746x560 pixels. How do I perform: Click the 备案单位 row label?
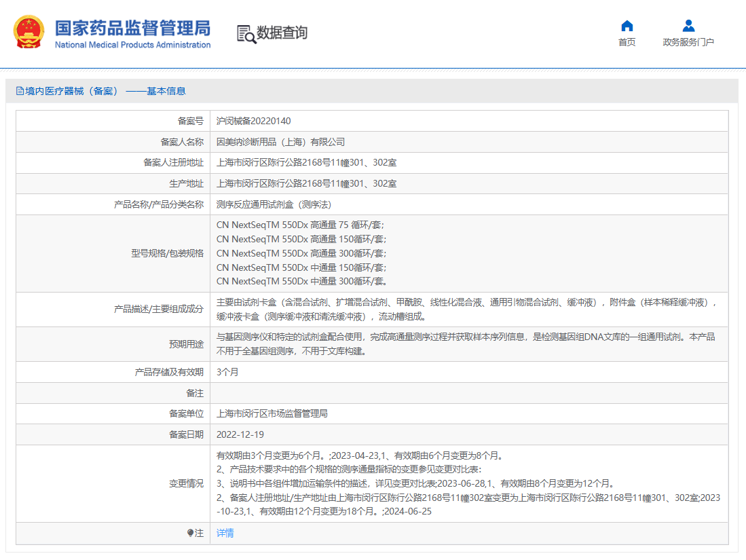[186, 413]
